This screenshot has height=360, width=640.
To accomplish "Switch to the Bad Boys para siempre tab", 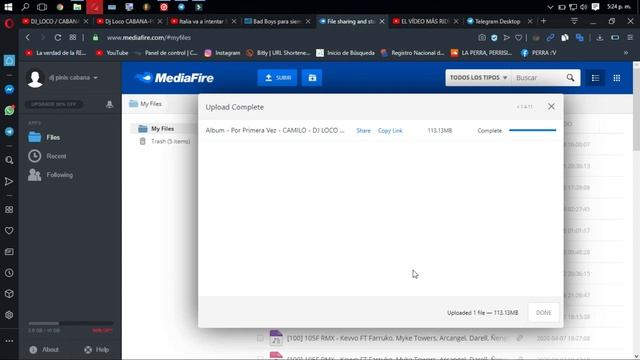I will point(277,21).
